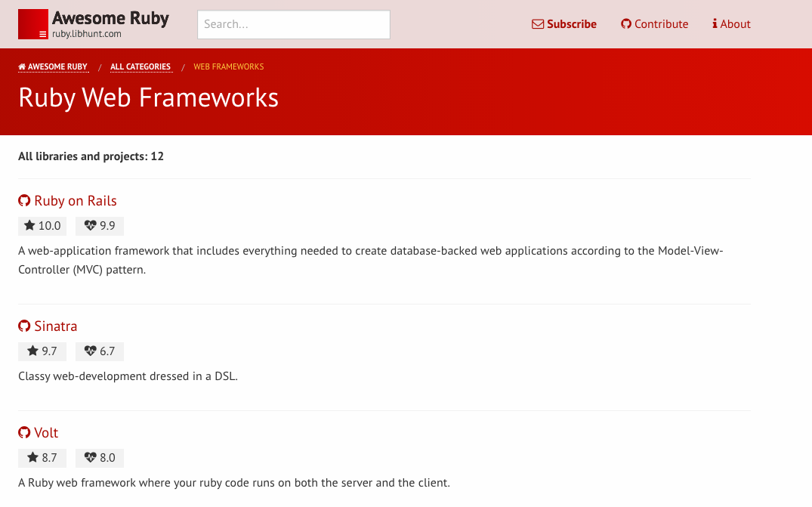Screen dimensions: 812x507
Task: Click the 6.7 activity value for Sinatra
Action: tap(107, 351)
